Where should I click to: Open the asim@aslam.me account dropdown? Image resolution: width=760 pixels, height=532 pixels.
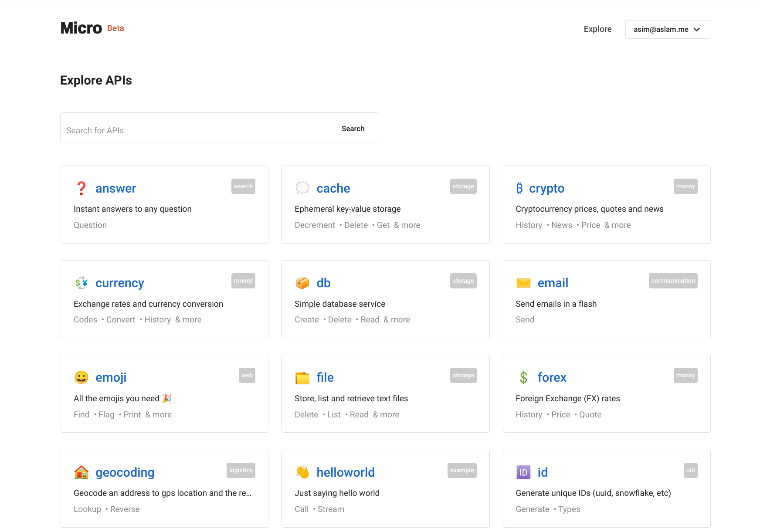point(668,30)
